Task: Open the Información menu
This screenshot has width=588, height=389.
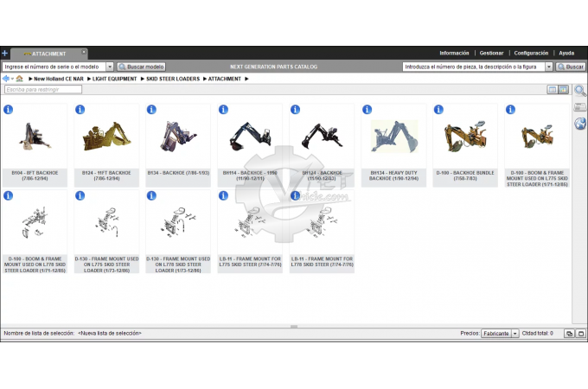Action: coord(454,54)
